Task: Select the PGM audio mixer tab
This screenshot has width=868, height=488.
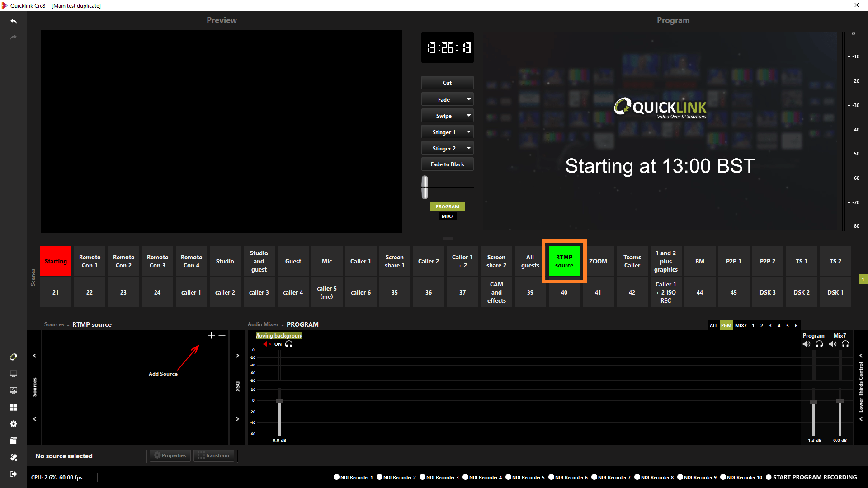Action: coord(726,325)
